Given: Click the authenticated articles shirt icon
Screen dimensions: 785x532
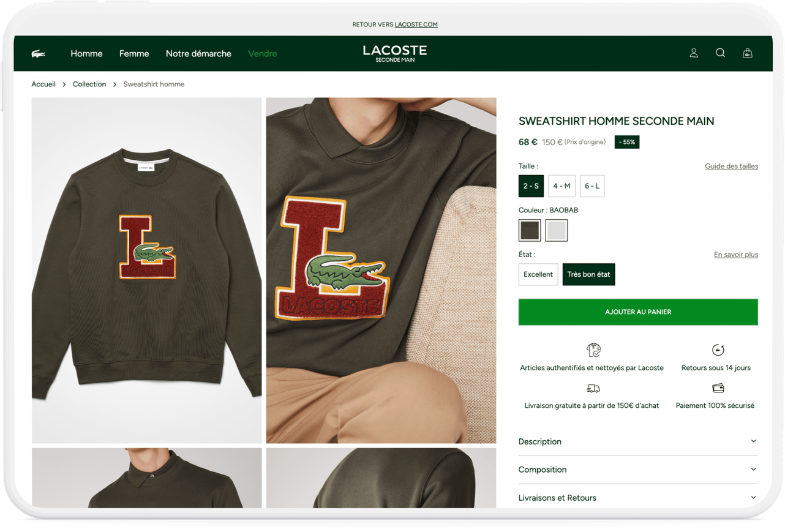Looking at the screenshot, I should pyautogui.click(x=593, y=350).
